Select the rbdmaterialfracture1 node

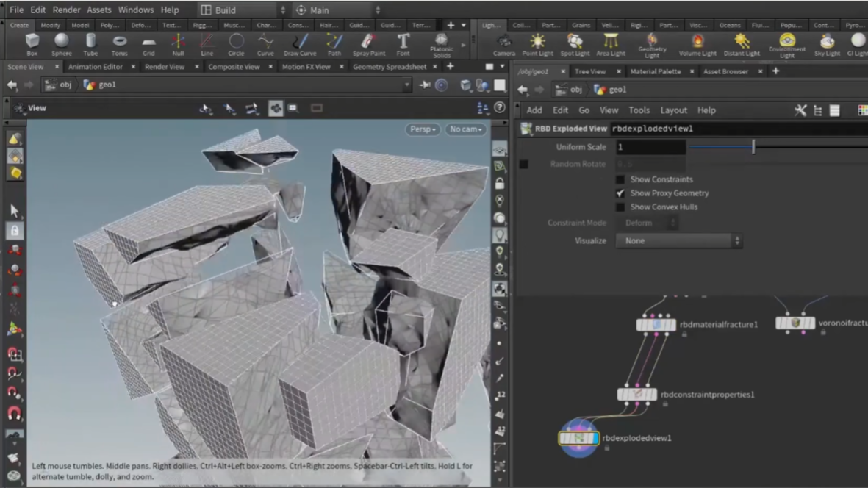[656, 325]
